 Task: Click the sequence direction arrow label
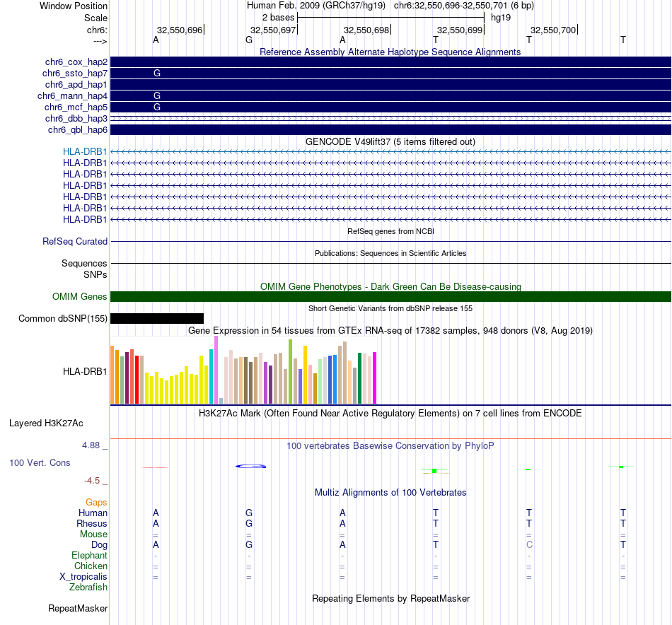pyautogui.click(x=100, y=41)
